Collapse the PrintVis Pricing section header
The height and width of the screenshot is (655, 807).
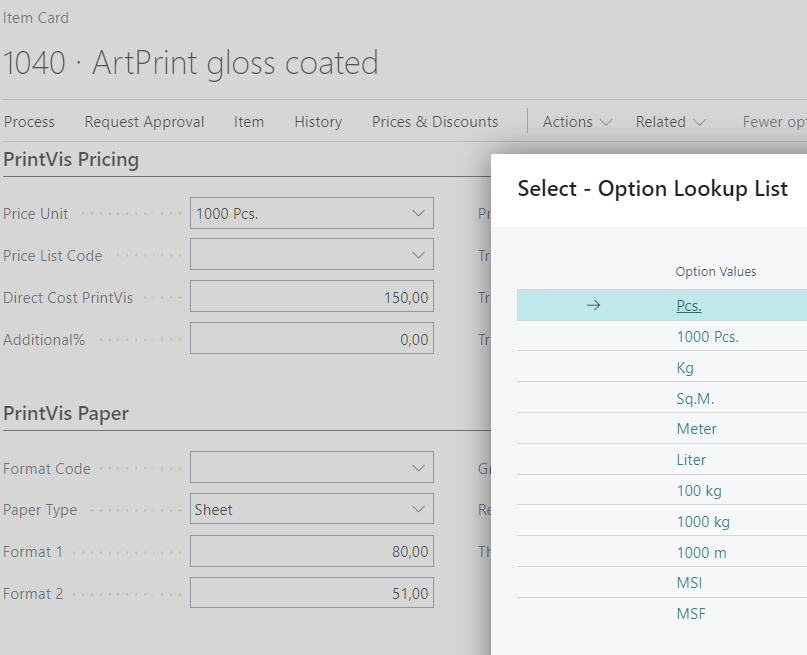tap(71, 160)
